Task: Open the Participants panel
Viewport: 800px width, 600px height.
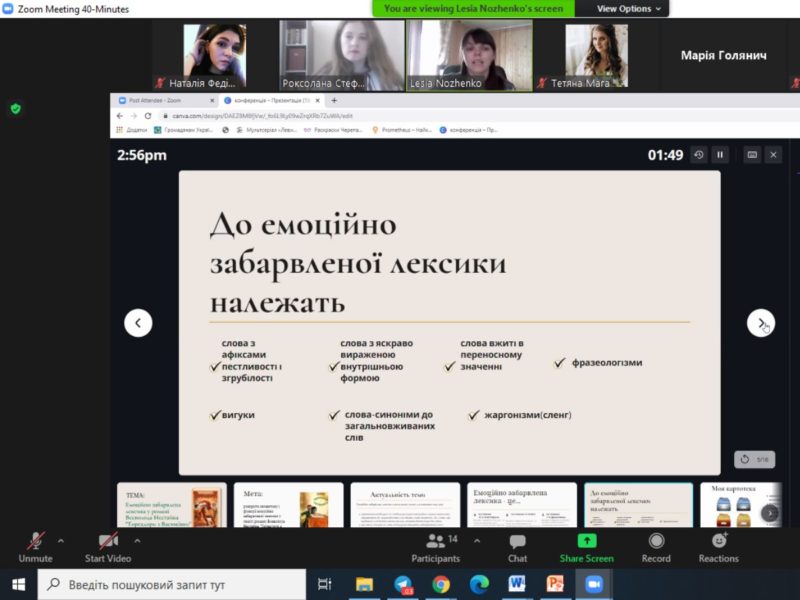Action: pos(435,545)
